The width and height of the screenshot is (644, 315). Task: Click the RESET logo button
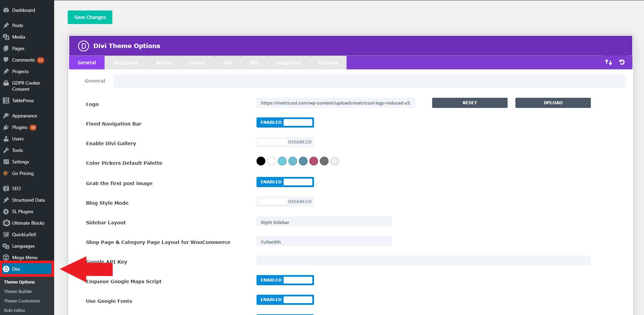(470, 103)
